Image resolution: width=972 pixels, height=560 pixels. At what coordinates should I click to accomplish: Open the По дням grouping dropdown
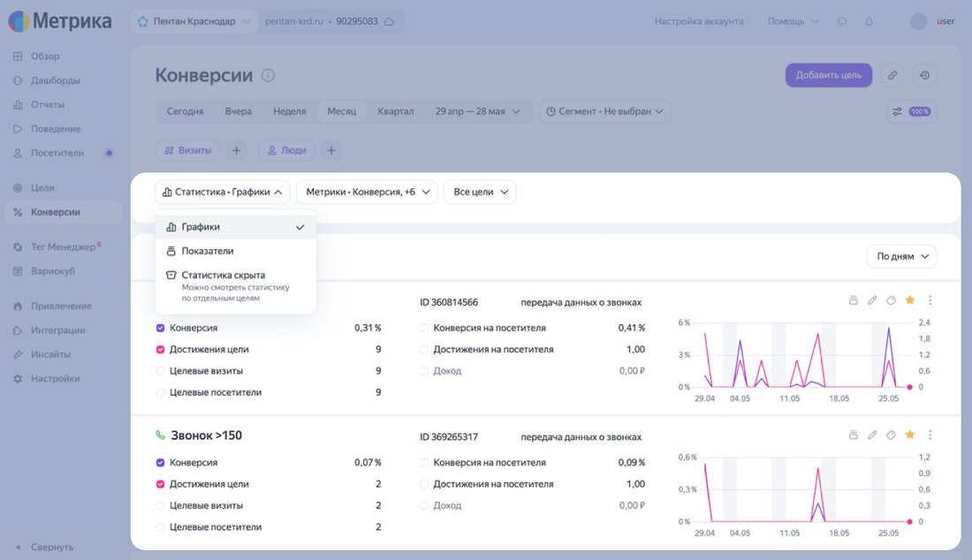(x=902, y=256)
